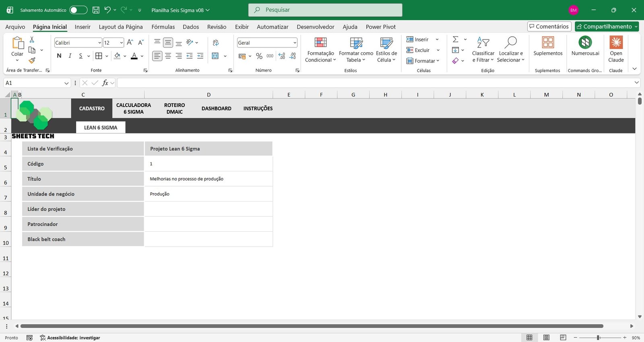Increase indent of cell content
This screenshot has width=644, height=342.
(200, 56)
